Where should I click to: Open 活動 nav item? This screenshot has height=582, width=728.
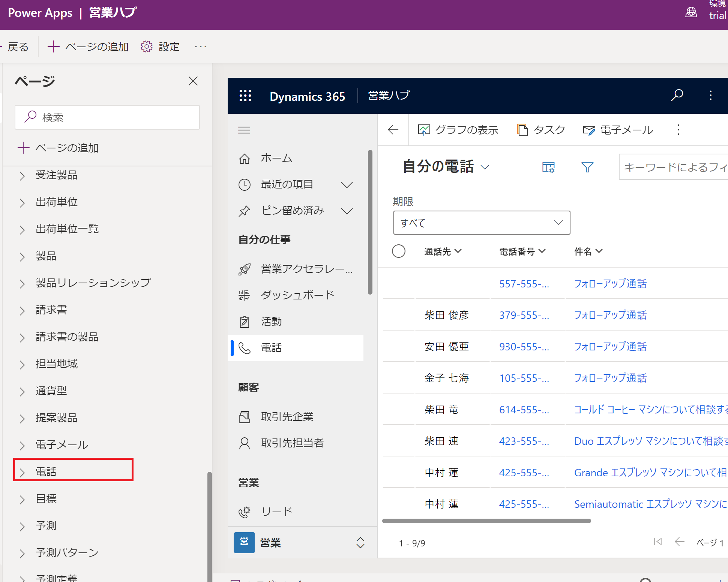click(x=260, y=321)
